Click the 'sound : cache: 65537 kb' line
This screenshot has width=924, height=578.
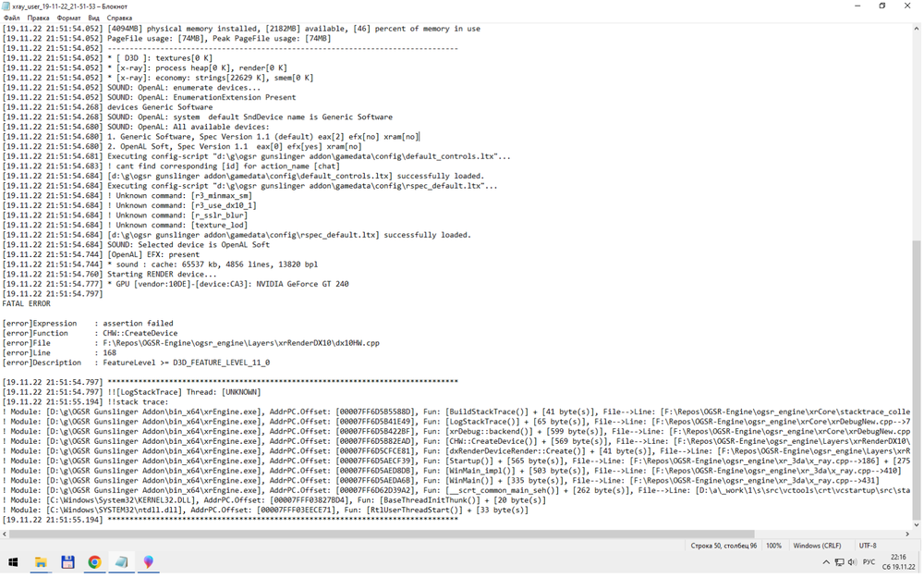click(x=160, y=264)
